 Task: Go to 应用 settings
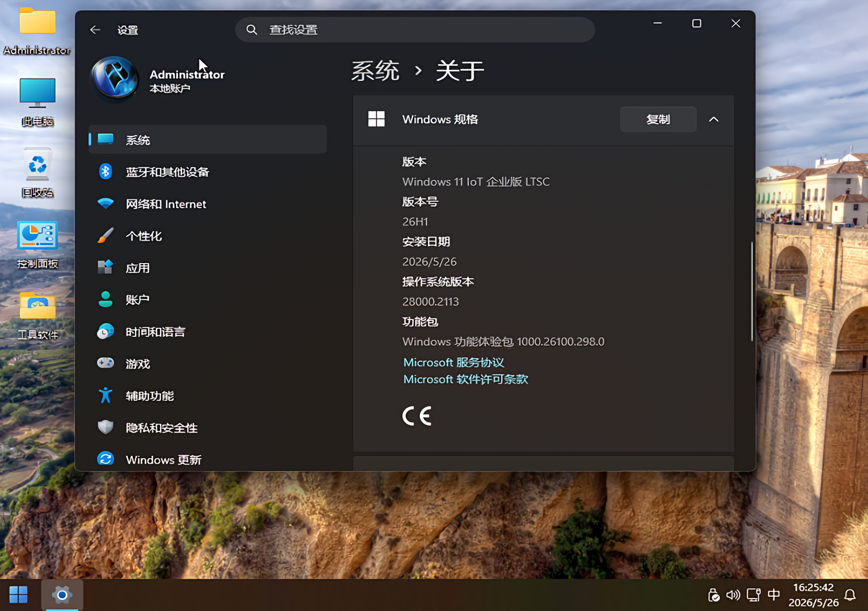[x=208, y=267]
